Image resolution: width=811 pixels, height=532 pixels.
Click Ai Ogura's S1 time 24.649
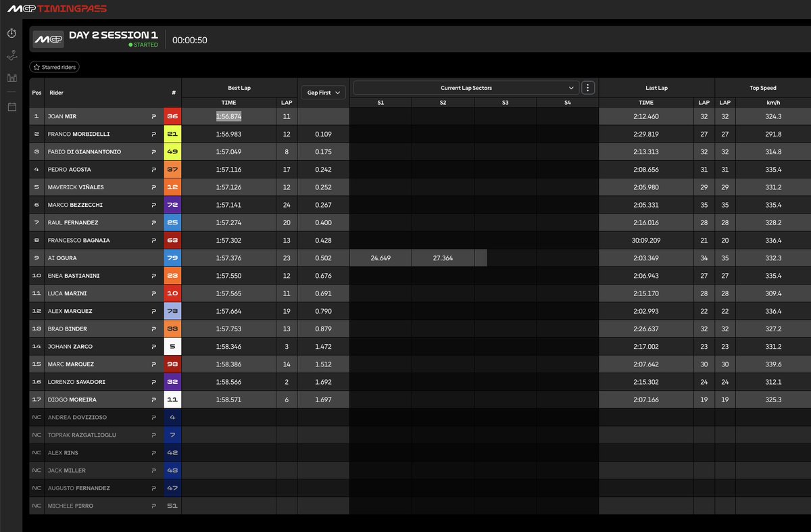[x=380, y=258]
